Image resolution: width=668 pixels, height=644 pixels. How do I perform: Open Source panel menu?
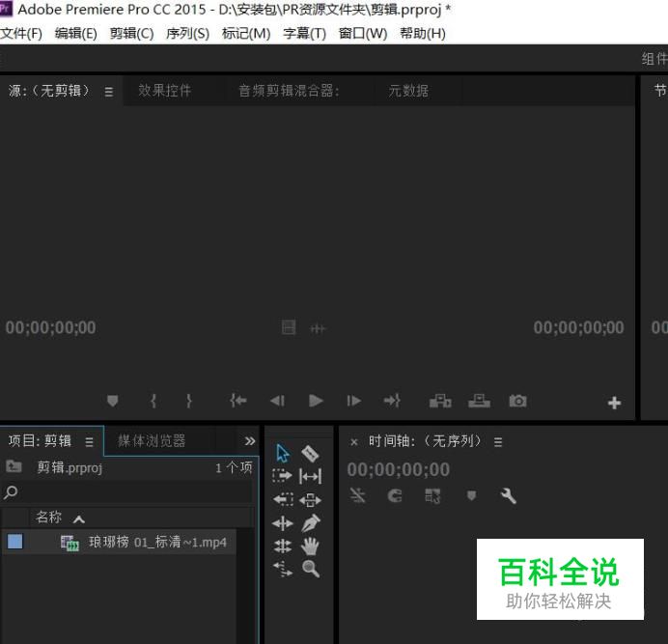point(109,92)
